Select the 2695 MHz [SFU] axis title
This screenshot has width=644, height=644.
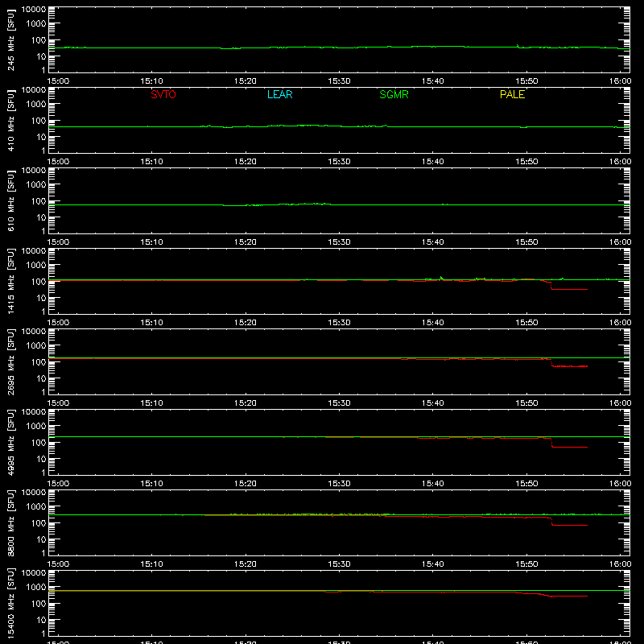[10, 361]
